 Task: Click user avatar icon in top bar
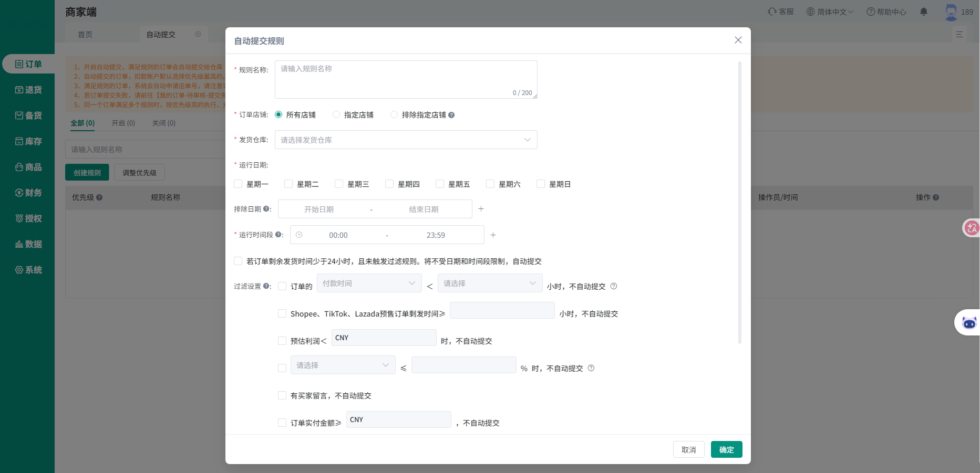[951, 12]
